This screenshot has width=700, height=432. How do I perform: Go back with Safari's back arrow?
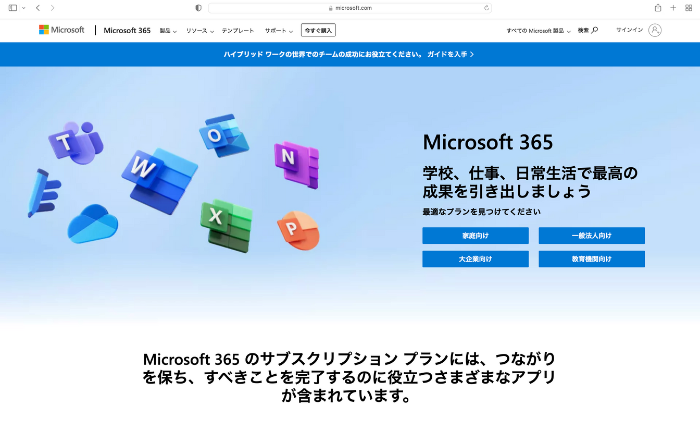(x=38, y=8)
